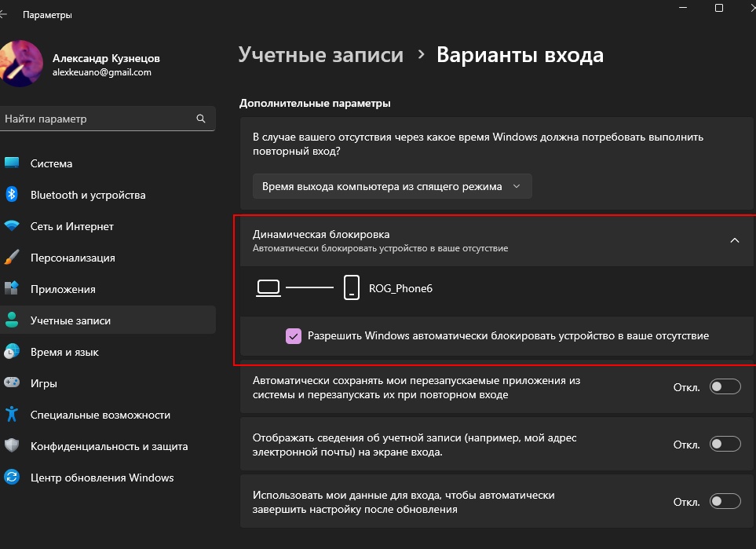Toggle Использовать мои данные для входа switch
Screen dimensions: 756x549
click(x=725, y=501)
